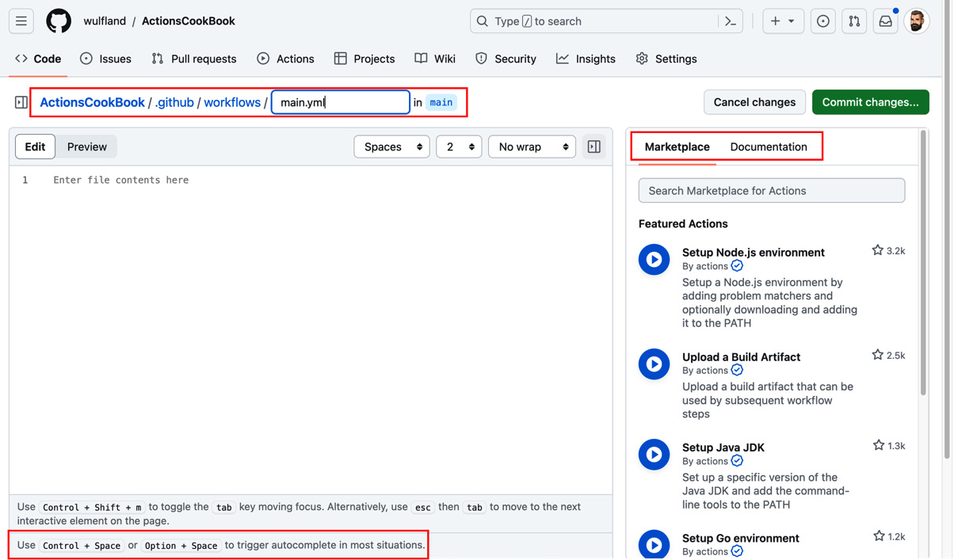
Task: Open the create new plus menu
Action: [x=783, y=21]
